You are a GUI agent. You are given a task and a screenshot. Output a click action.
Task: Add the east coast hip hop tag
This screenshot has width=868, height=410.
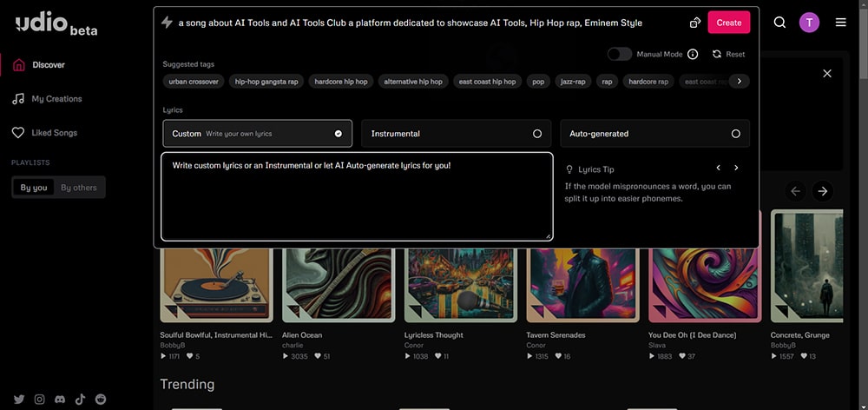[487, 82]
